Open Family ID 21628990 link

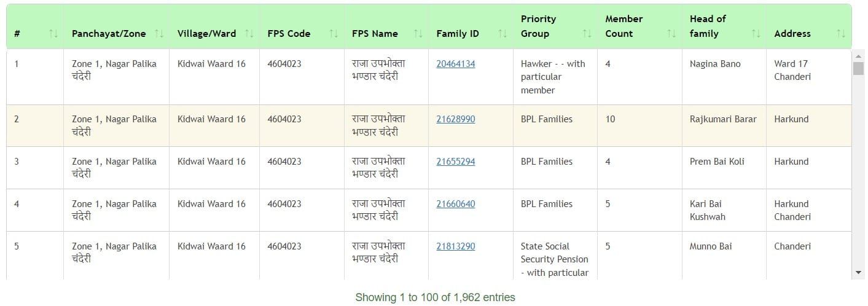pyautogui.click(x=455, y=119)
